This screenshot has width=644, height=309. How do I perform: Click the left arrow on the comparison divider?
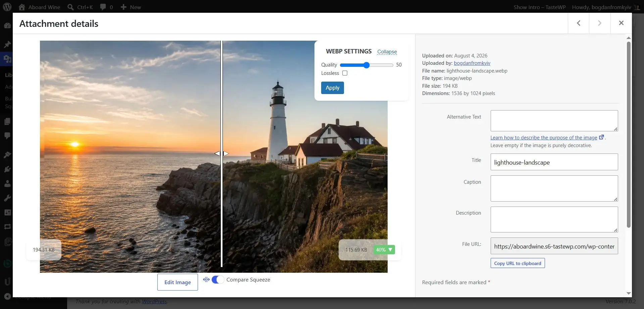click(217, 153)
